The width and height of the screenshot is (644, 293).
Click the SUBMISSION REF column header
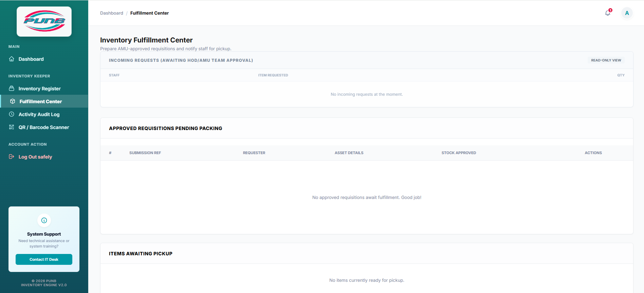click(145, 153)
